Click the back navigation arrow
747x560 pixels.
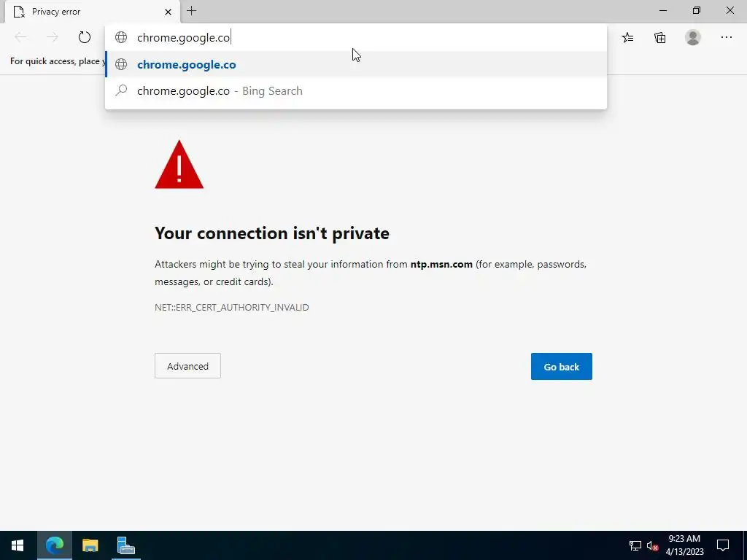(20, 37)
